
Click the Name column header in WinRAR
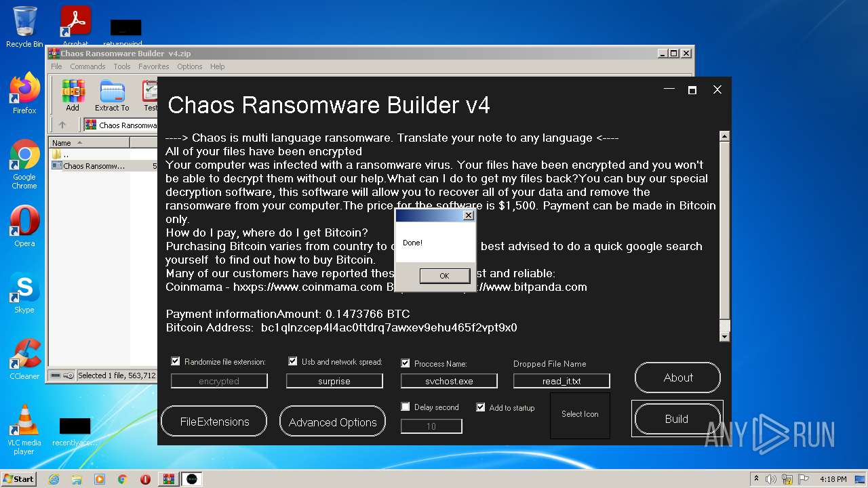click(90, 143)
